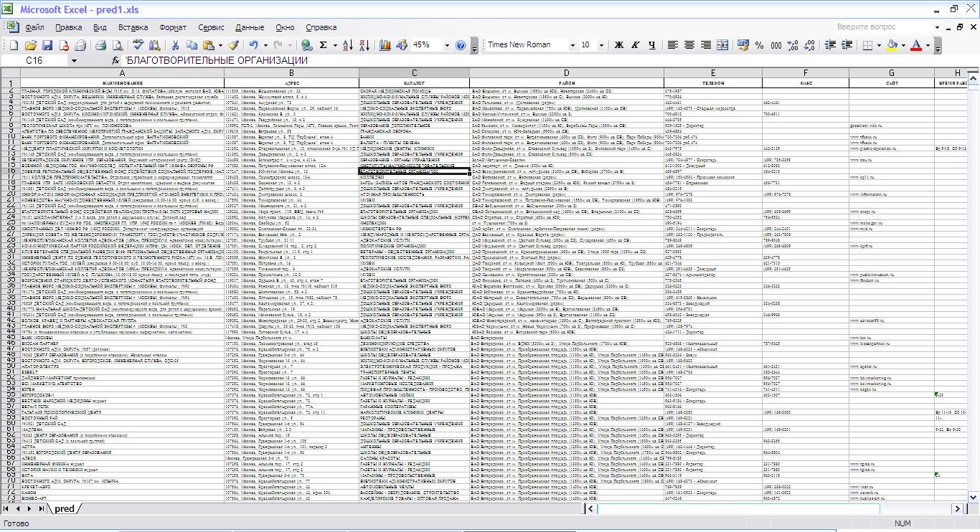Open the Times New Roman font dropdown
The width and height of the screenshot is (980, 532).
pyautogui.click(x=573, y=45)
